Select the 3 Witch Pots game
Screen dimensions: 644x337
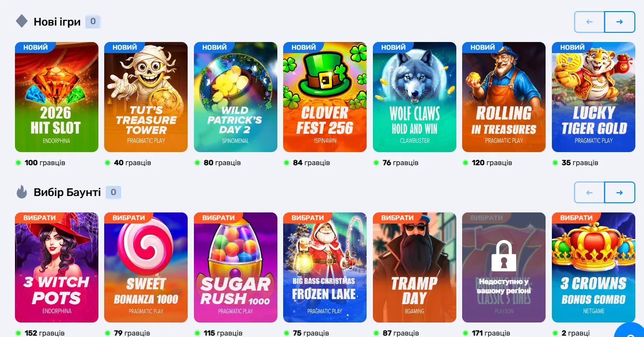coord(56,267)
